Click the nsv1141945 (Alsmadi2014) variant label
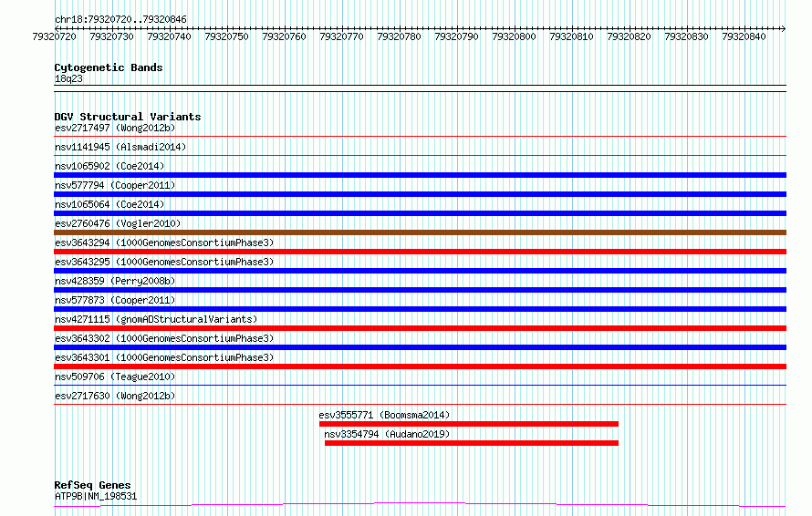The height and width of the screenshot is (516, 812). [x=120, y=147]
